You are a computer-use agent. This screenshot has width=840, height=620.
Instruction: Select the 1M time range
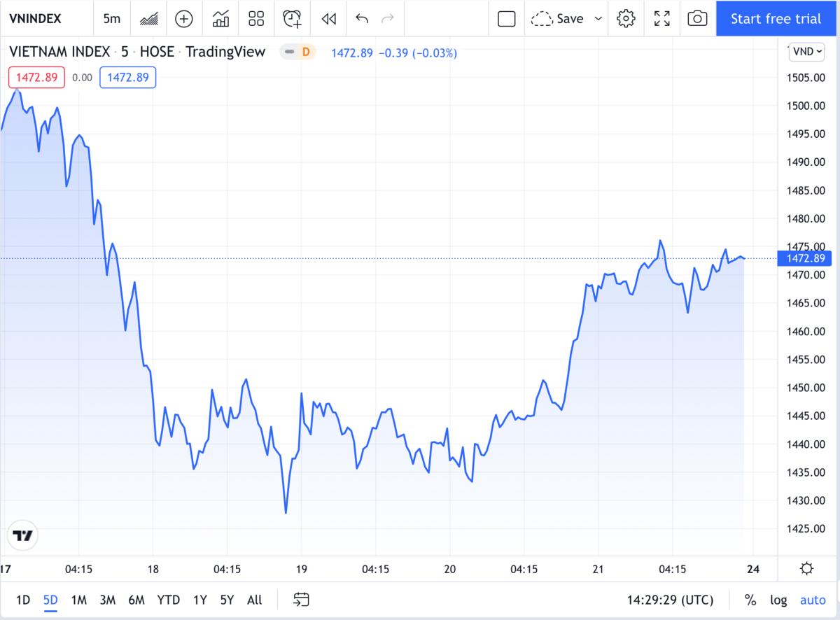79,600
